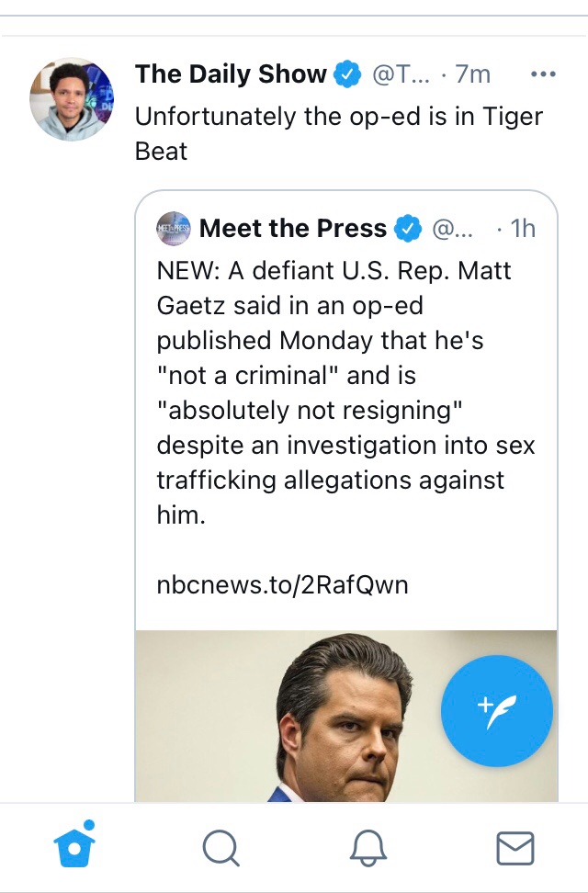Go to the Home tab

75,846
